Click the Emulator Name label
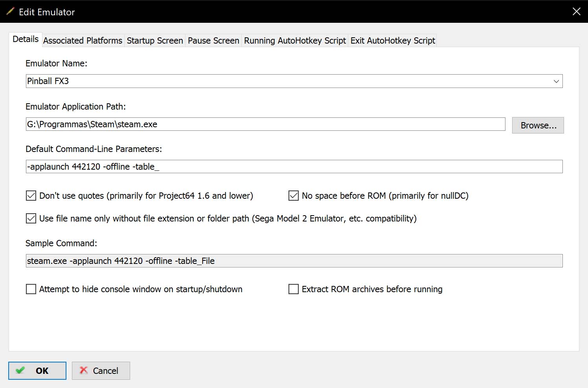This screenshot has width=588, height=388. pyautogui.click(x=56, y=63)
